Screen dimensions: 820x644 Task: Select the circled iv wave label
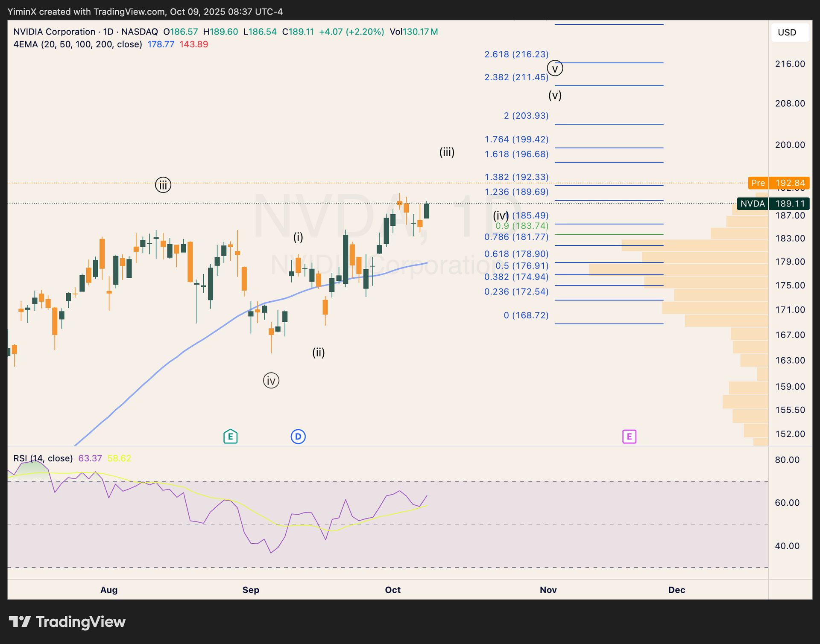pyautogui.click(x=271, y=380)
